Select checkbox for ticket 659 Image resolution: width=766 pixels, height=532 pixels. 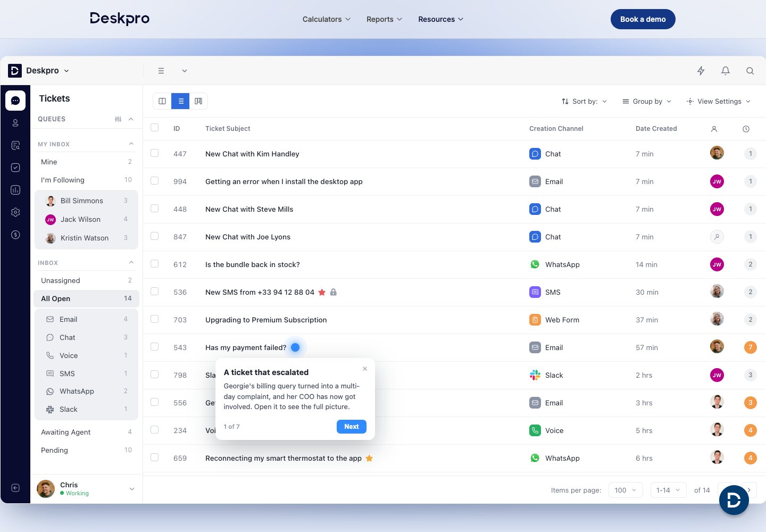155,458
